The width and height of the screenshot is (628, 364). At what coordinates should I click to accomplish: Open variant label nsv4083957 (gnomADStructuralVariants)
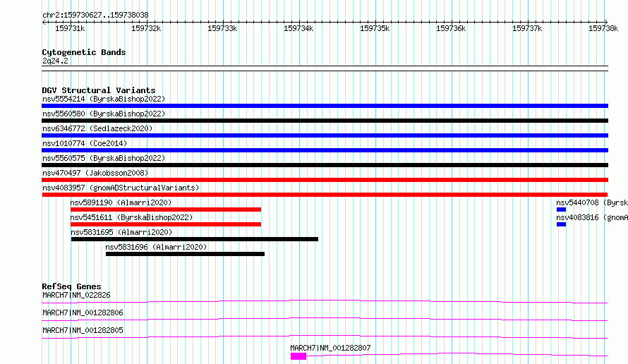click(121, 188)
